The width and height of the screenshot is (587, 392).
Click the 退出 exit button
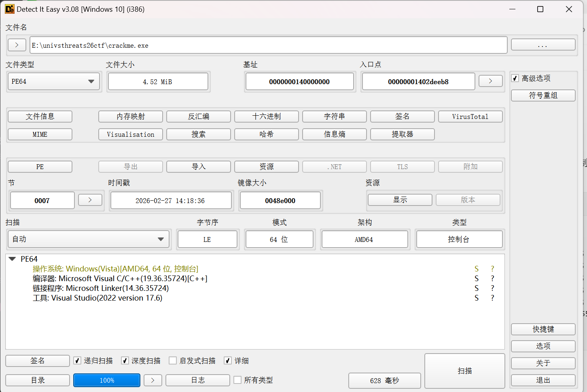point(543,380)
